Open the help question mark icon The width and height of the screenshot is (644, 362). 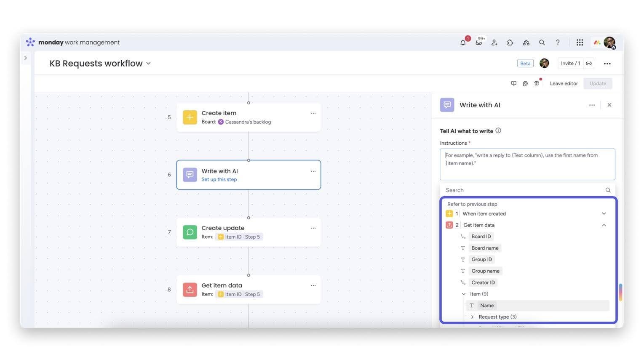pos(558,43)
